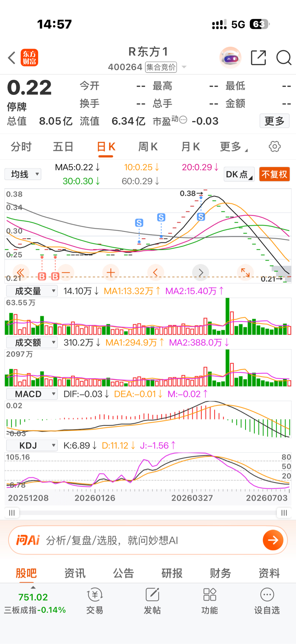Switch to the 公告 tab

tap(123, 573)
